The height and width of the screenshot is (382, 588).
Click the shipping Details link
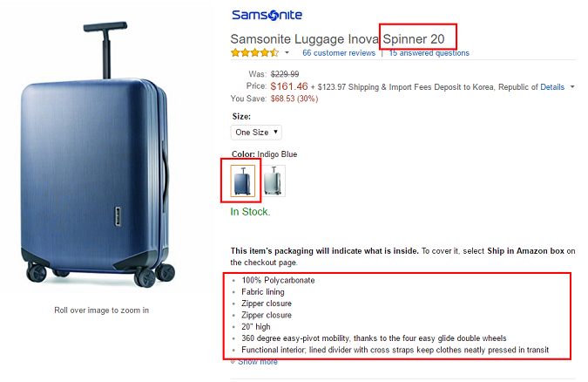coord(552,87)
